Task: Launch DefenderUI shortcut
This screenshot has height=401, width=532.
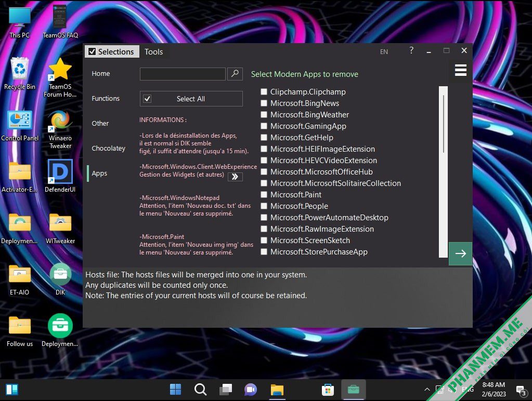Action: click(60, 176)
